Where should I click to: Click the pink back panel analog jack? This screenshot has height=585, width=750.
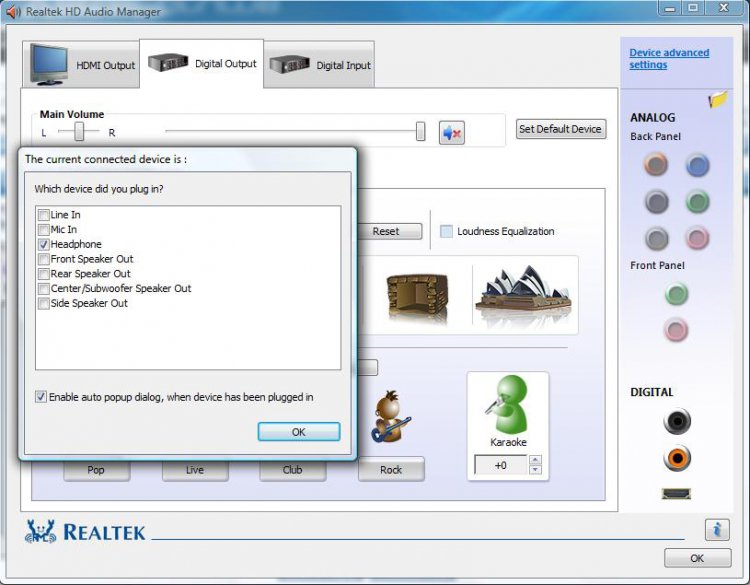tap(697, 238)
